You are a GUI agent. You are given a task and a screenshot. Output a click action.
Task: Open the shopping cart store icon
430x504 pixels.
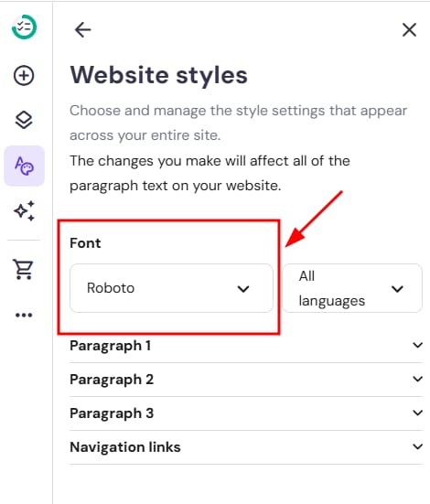(23, 269)
